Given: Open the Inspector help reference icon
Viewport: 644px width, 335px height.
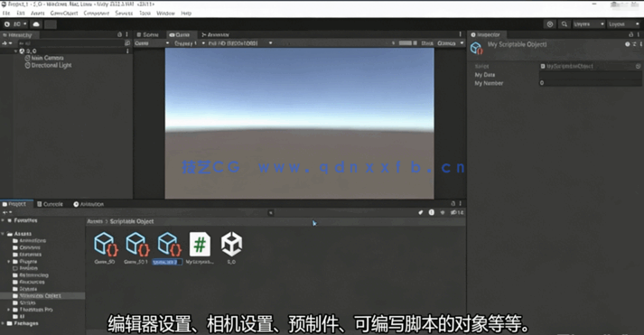Looking at the screenshot, I should tap(627, 44).
